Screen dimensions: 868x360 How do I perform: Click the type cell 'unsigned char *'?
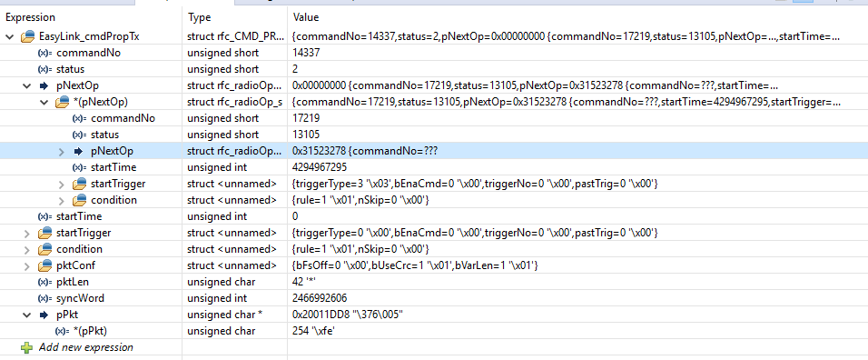pos(225,315)
